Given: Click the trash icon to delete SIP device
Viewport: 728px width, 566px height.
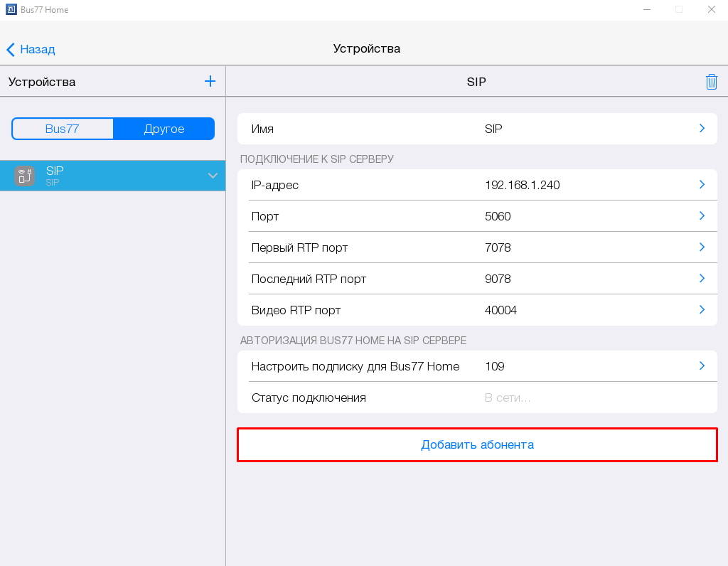Looking at the screenshot, I should pos(711,82).
